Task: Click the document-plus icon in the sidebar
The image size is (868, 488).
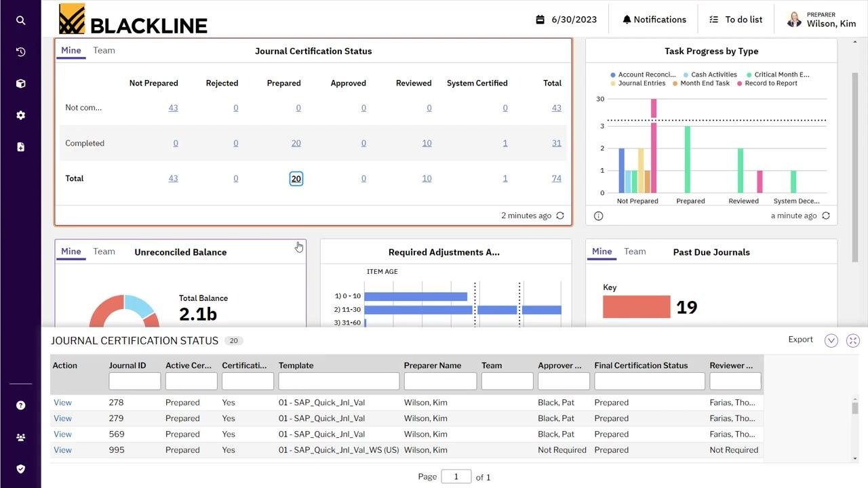Action: 20,146
